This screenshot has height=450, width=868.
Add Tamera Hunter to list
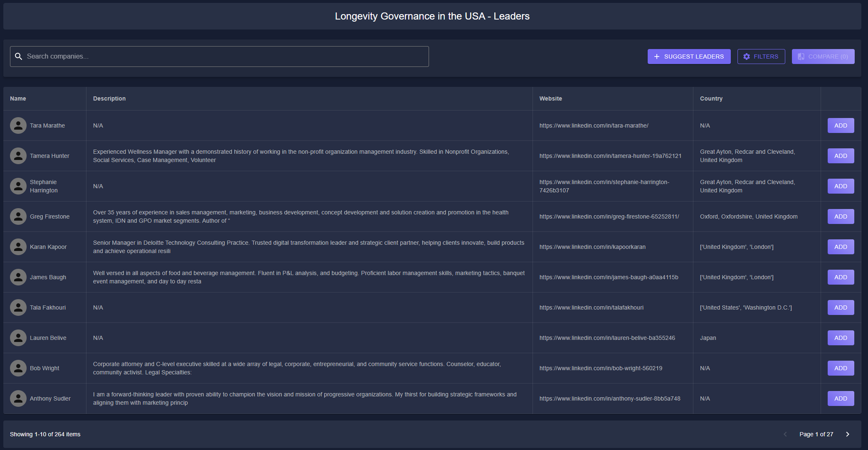click(x=840, y=156)
